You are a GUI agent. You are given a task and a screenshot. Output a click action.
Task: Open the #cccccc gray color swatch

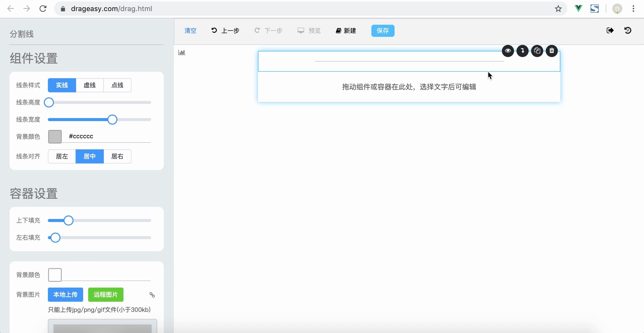coord(55,136)
